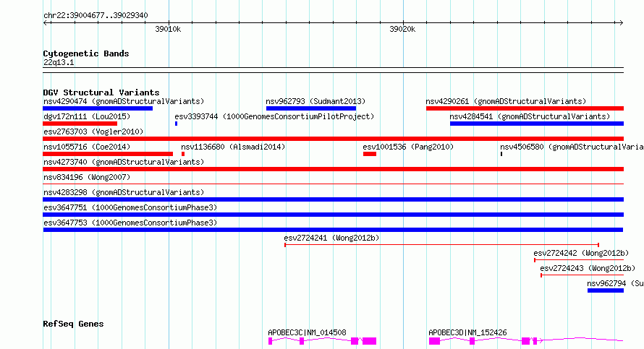Viewport: 644px width, 349px height.
Task: Open the RefSeq Genes track title
Action: pos(73,324)
